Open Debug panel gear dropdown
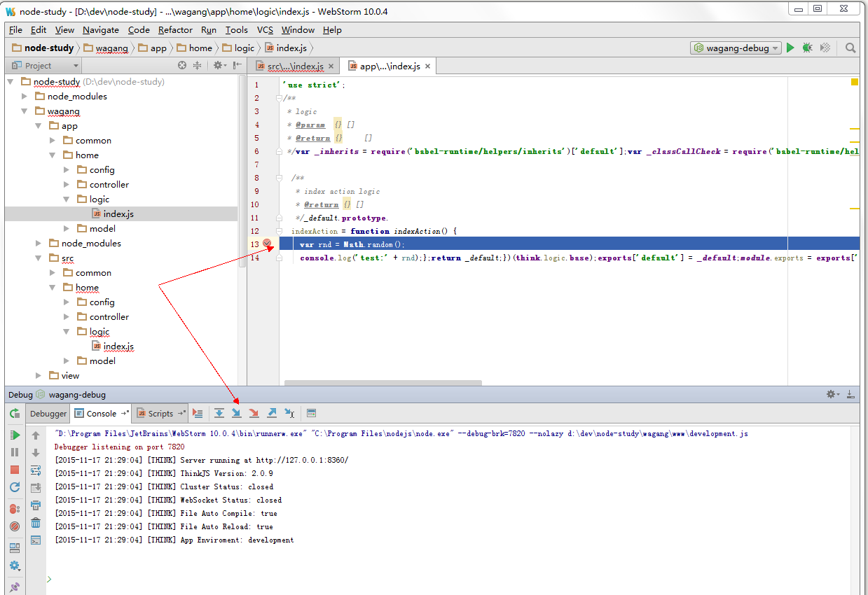This screenshot has width=868, height=595. pyautogui.click(x=834, y=394)
